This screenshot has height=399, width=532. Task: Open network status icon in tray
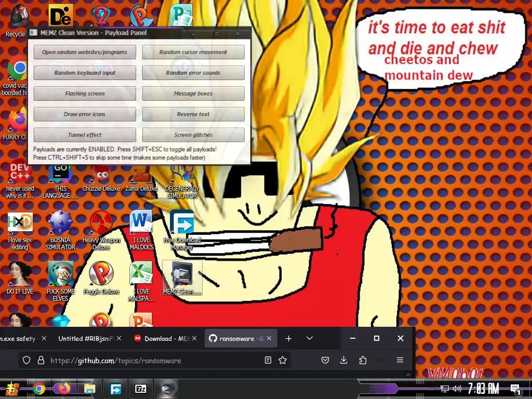[445, 389]
